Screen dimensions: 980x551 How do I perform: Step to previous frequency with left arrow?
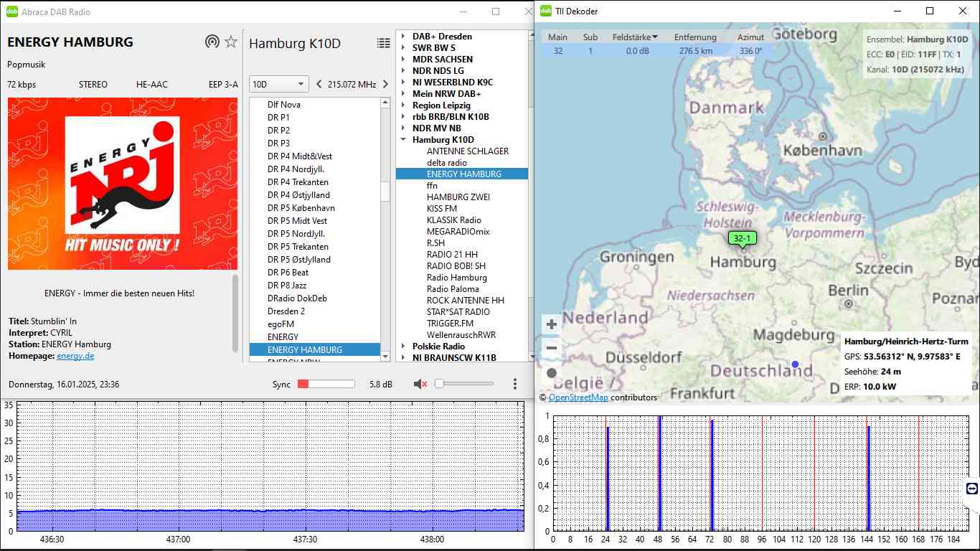pyautogui.click(x=319, y=84)
